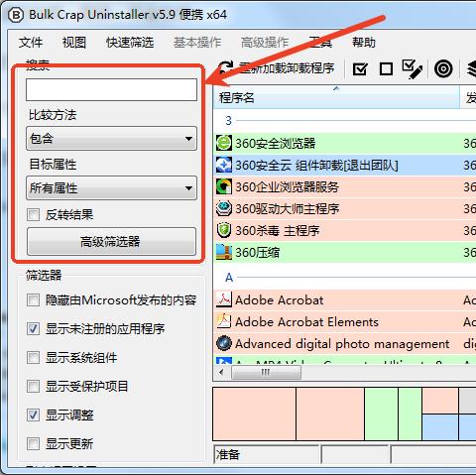
Task: Click the Adobe Acrobat PDF icon
Action: (224, 299)
